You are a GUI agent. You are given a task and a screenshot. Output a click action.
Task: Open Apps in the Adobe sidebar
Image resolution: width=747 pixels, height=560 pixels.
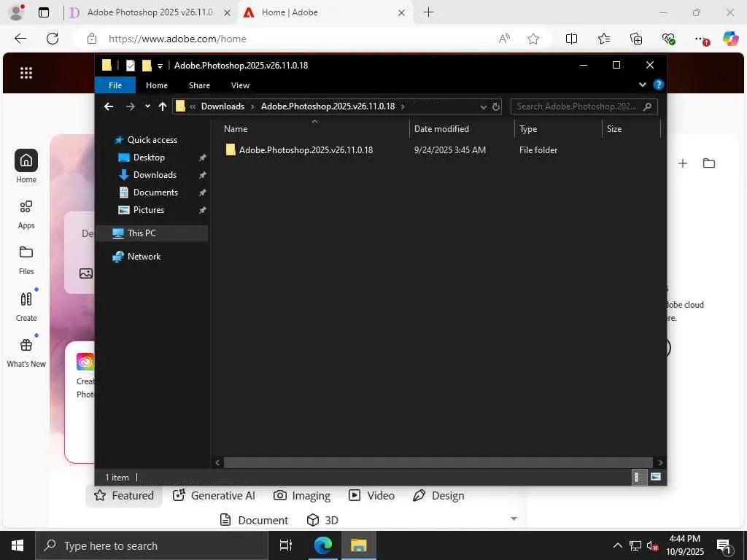26,215
